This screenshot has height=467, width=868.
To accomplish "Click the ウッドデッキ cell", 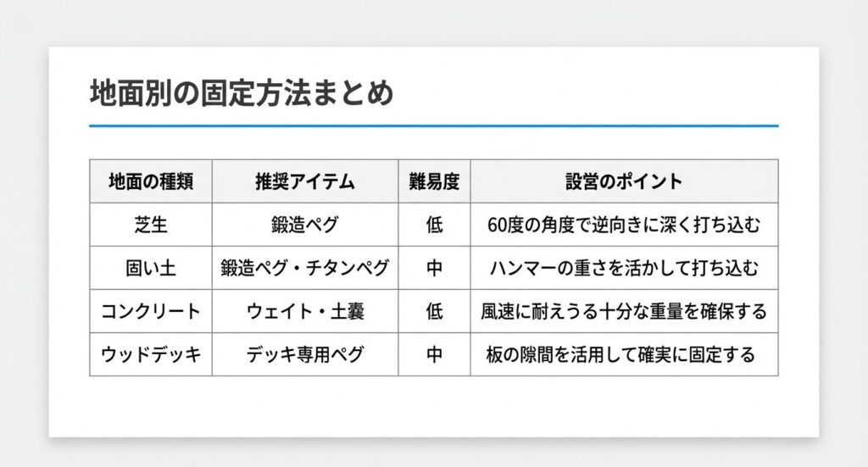I will [x=151, y=354].
